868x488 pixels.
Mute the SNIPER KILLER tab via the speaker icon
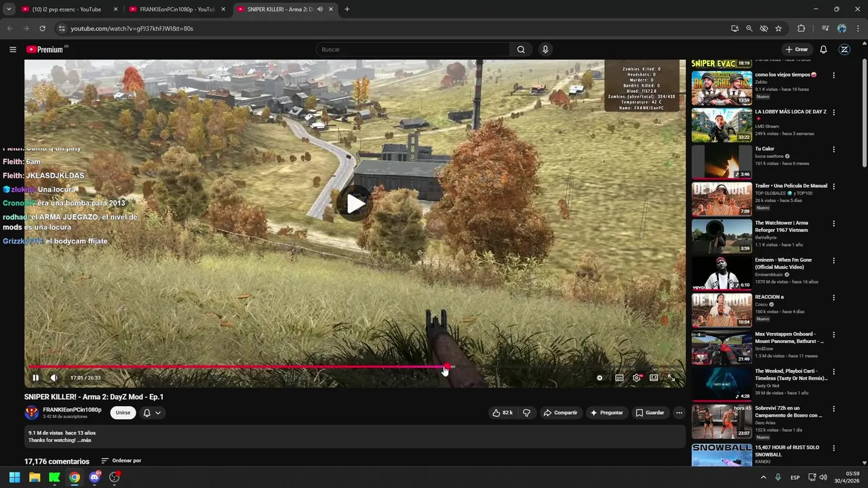320,9
